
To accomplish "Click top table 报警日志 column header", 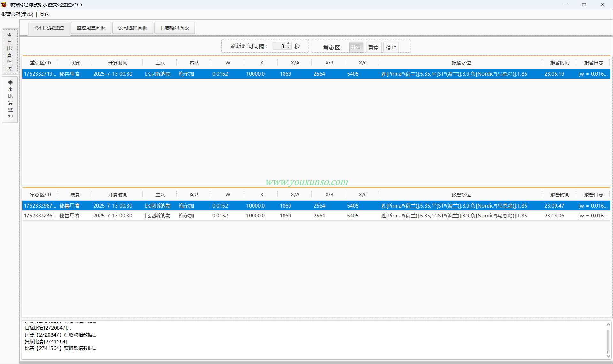I will coord(594,63).
